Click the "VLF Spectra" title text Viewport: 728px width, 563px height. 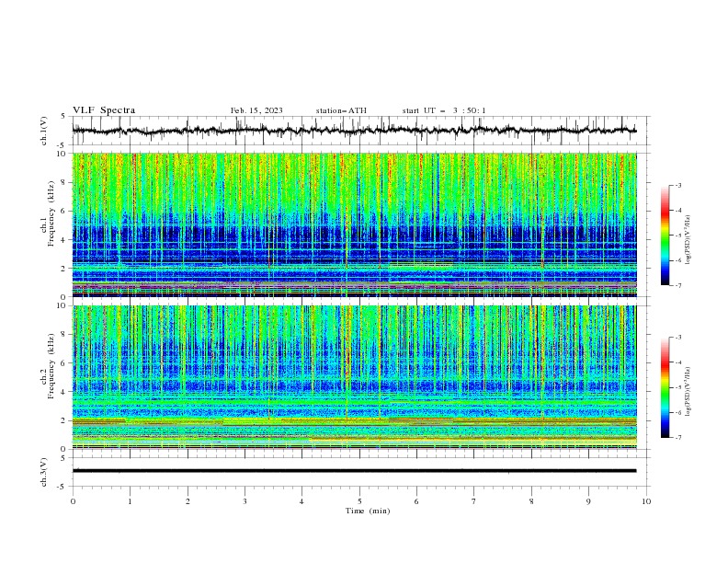click(104, 110)
